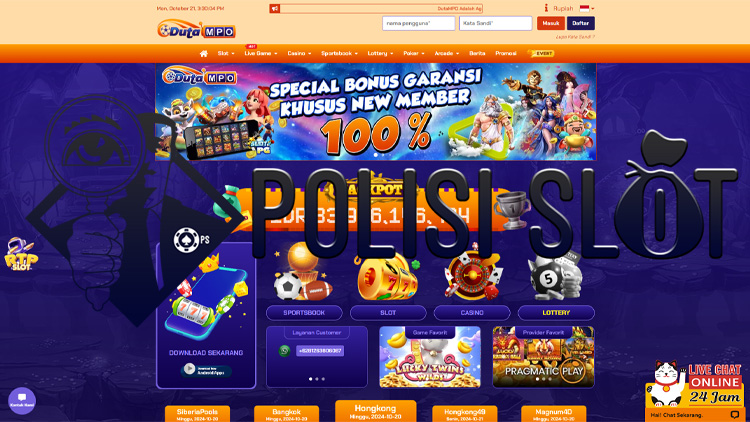Click the announcement megaphone icon
The height and width of the screenshot is (422, 750).
pos(275,9)
